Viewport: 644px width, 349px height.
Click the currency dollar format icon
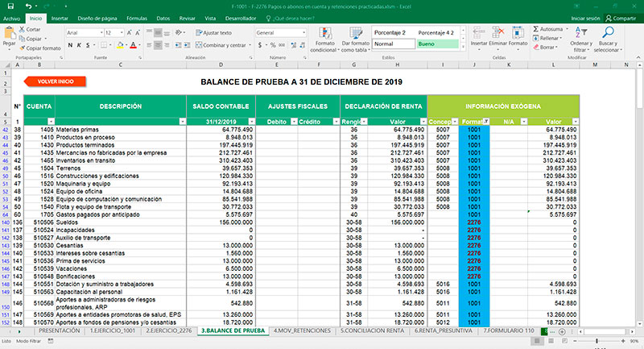coord(259,45)
